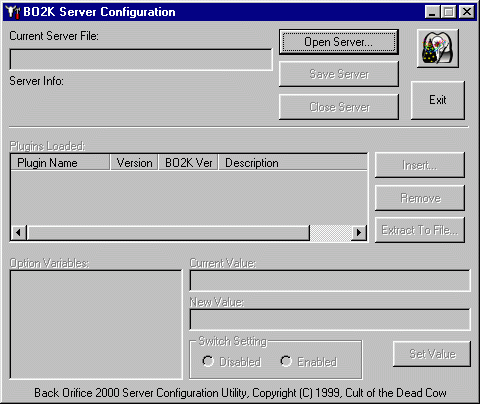This screenshot has height=404, width=480.
Task: Click the New Value input field
Action: point(330,320)
